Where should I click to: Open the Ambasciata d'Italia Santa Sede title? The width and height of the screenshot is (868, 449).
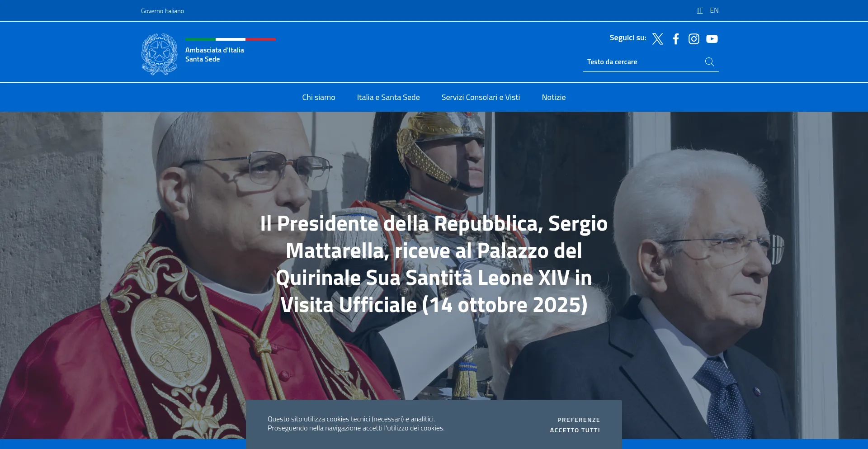coord(215,55)
